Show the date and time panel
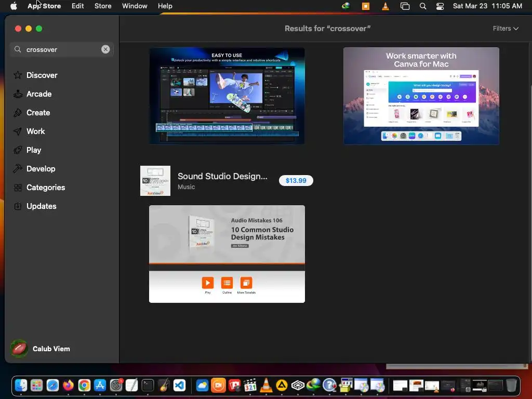The height and width of the screenshot is (399, 532). click(x=487, y=6)
